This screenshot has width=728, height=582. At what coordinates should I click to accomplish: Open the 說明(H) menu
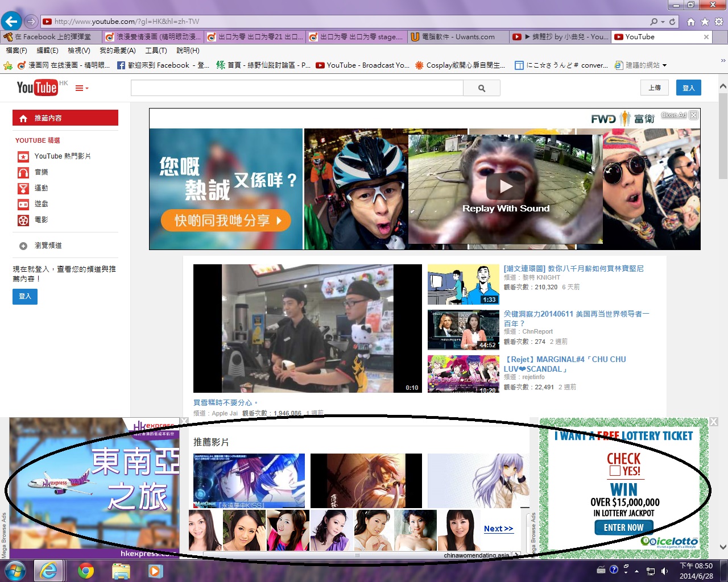(x=188, y=51)
